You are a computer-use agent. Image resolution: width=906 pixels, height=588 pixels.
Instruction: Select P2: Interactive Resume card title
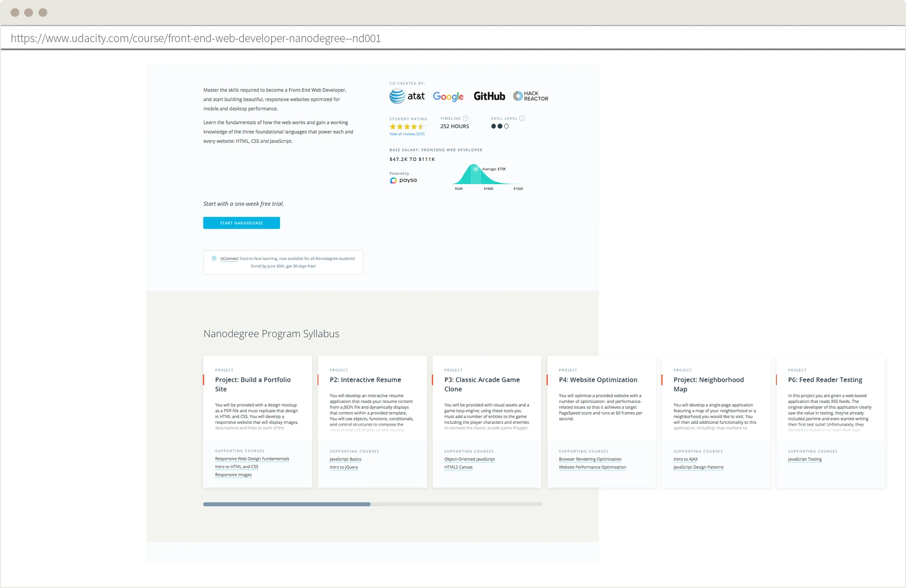pos(365,380)
